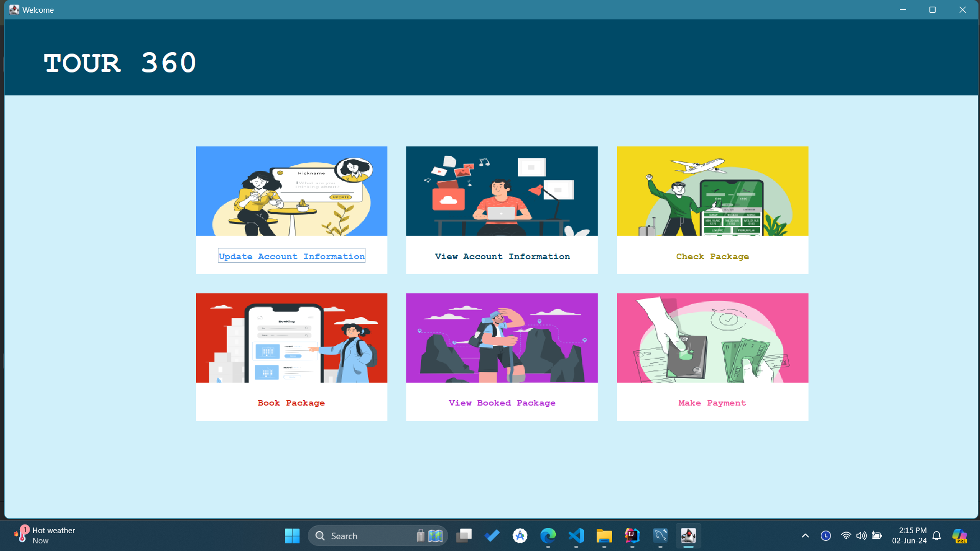Click the Make Payment text label
980x551 pixels.
click(712, 403)
